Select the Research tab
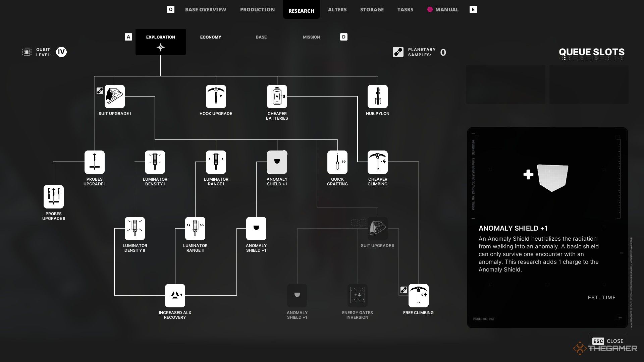The width and height of the screenshot is (644, 362). coord(301,10)
